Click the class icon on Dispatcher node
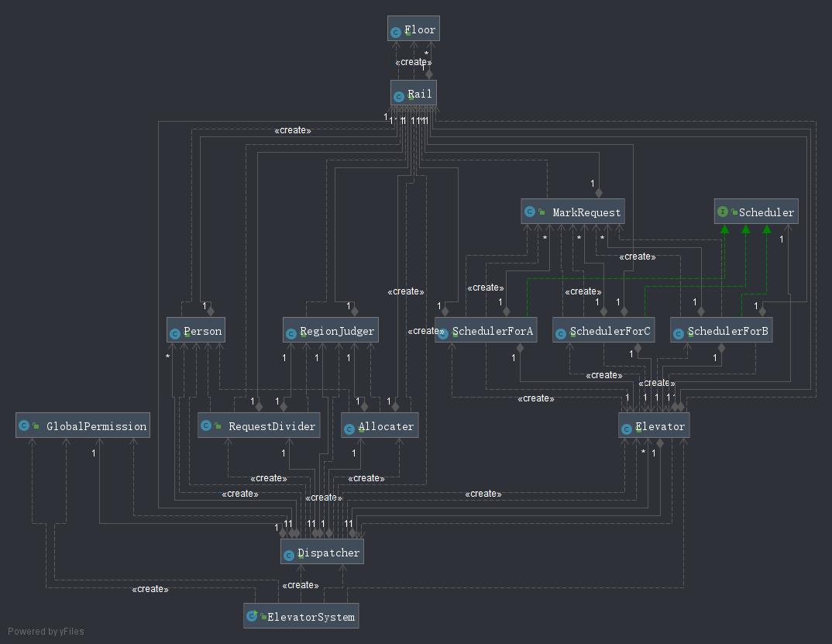The image size is (832, 644). (289, 556)
